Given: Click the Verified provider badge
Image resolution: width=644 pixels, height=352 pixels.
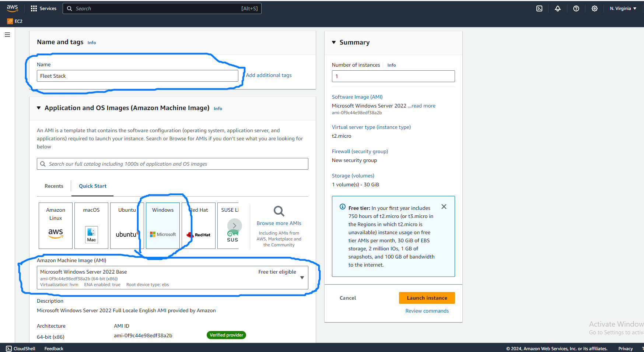Looking at the screenshot, I should [x=226, y=335].
